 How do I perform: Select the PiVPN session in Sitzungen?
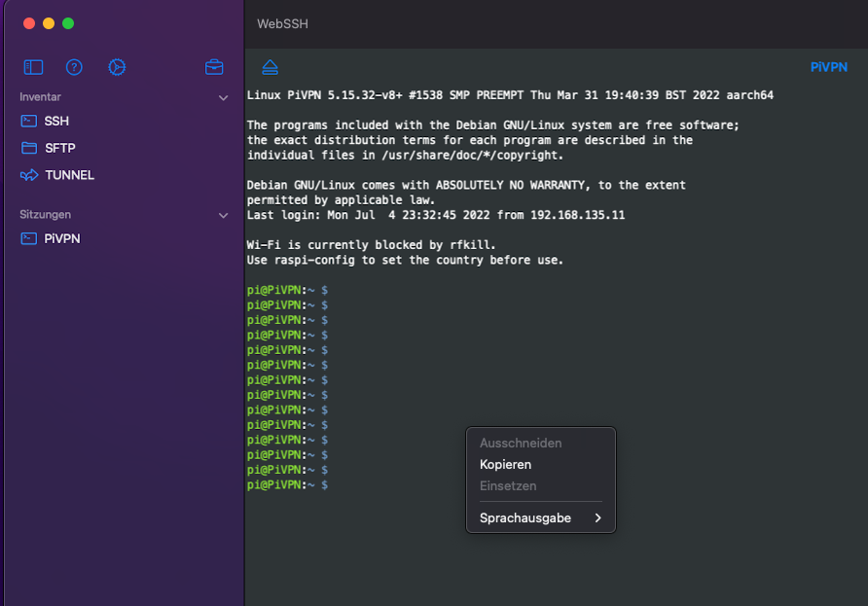pos(62,238)
